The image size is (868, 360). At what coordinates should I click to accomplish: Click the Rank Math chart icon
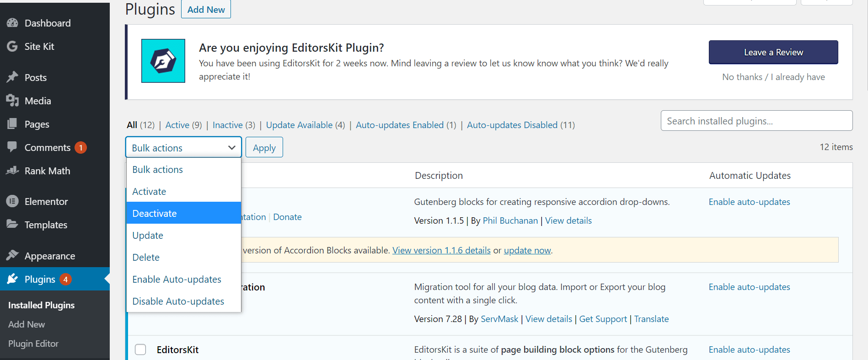click(12, 171)
